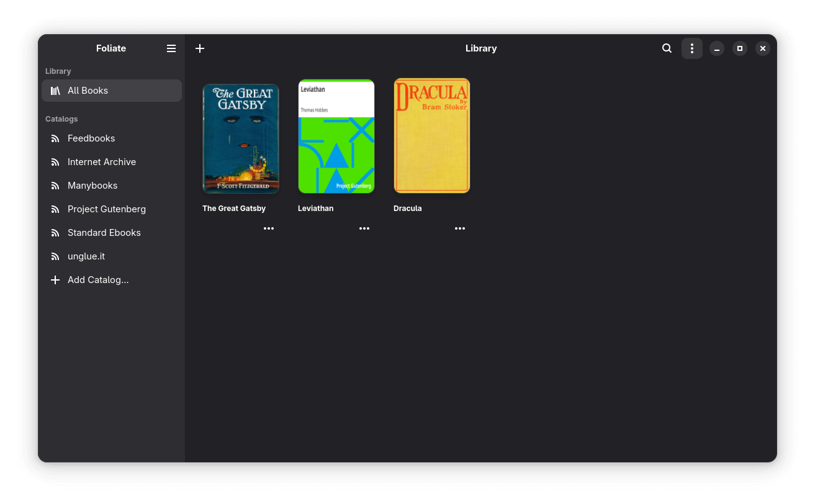Maximize the Foliate window
The width and height of the screenshot is (815, 504).
739,48
